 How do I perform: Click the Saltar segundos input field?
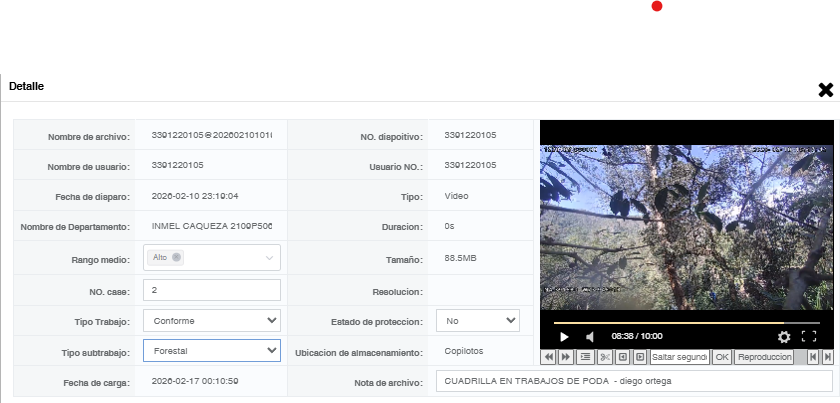pos(679,357)
